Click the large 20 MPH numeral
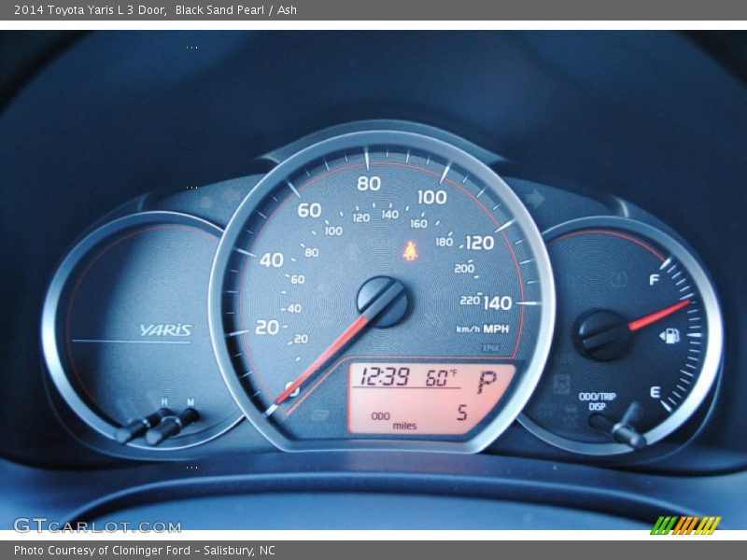The width and height of the screenshot is (747, 560). click(267, 328)
